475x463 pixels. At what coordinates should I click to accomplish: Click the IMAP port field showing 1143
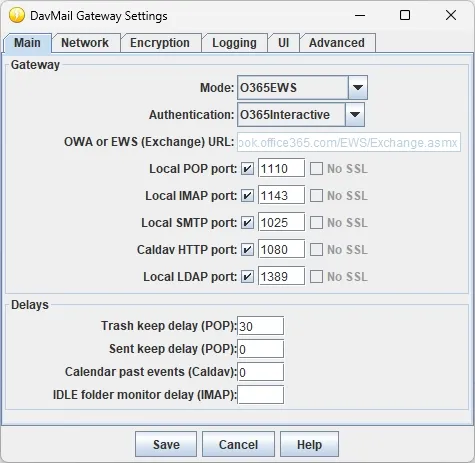281,195
